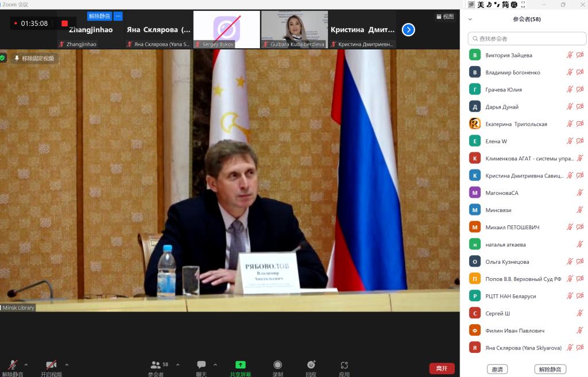Stop recording using the red square
Viewport: 588px width, 377px height.
coord(64,24)
